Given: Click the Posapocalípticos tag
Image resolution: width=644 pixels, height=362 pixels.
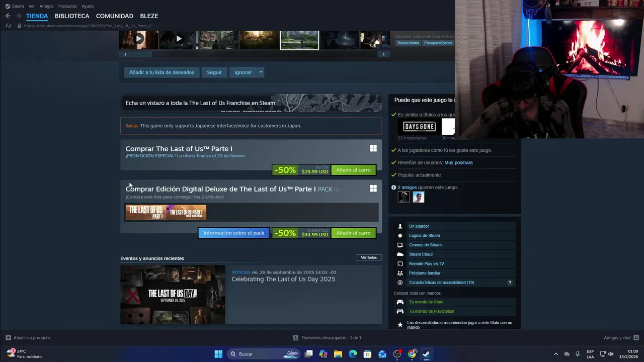Looking at the screenshot, I should pyautogui.click(x=438, y=43).
